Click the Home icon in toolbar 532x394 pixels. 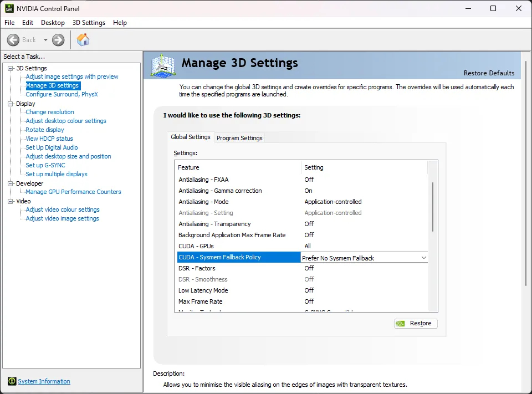[x=83, y=40]
